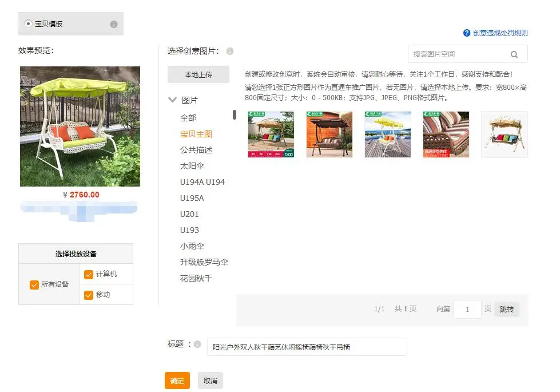Select the white-background swing thumbnail

[505, 134]
